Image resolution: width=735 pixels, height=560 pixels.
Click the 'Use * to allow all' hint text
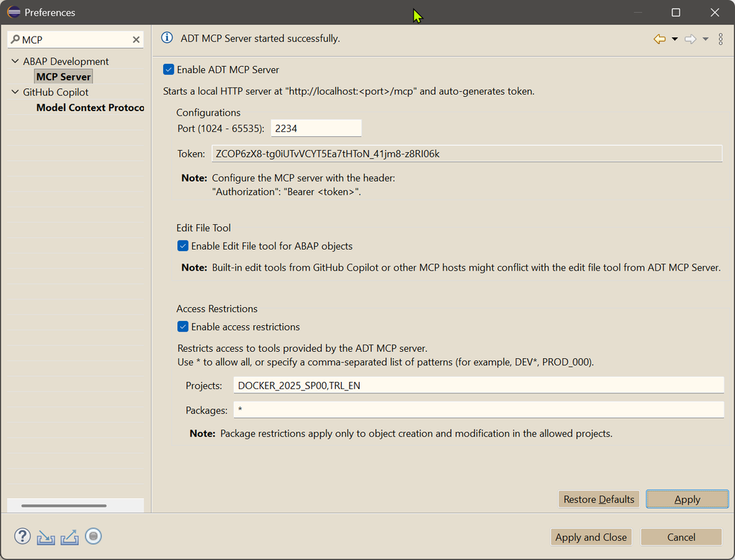click(385, 362)
